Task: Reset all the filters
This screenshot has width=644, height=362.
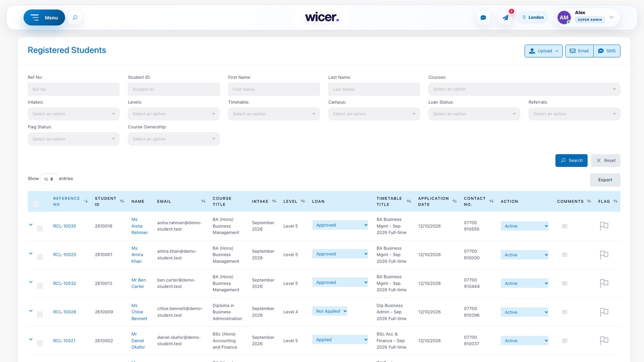Action: tap(606, 160)
